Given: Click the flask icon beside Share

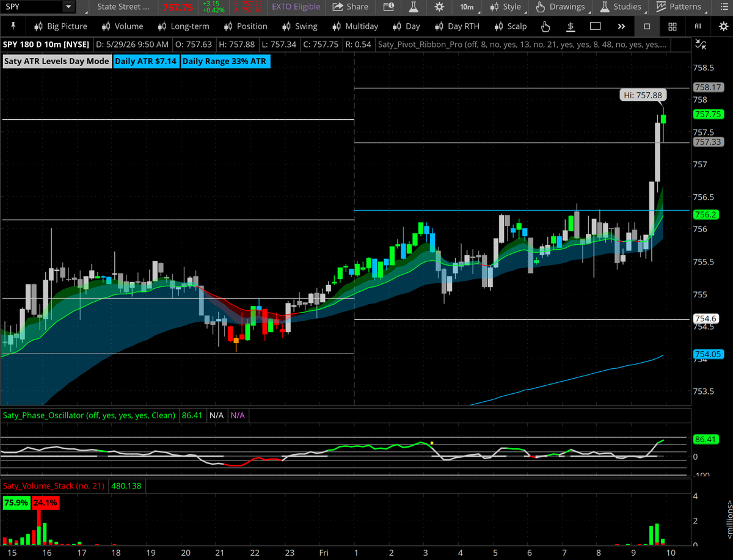Looking at the screenshot, I should coord(414,7).
